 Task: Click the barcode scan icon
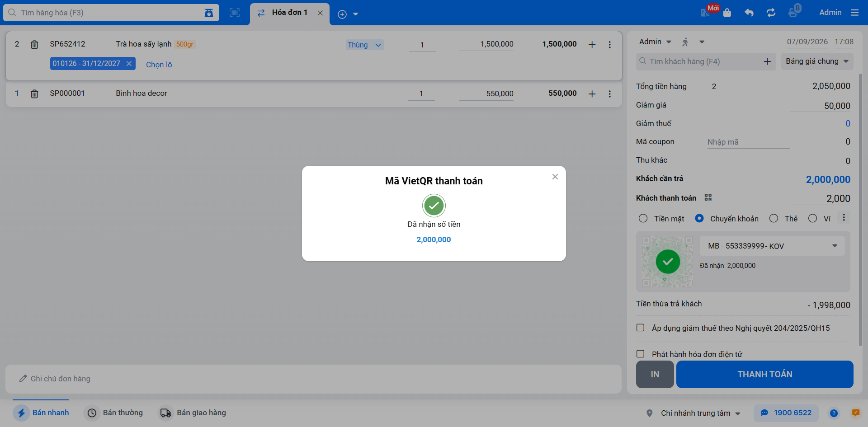click(x=235, y=13)
